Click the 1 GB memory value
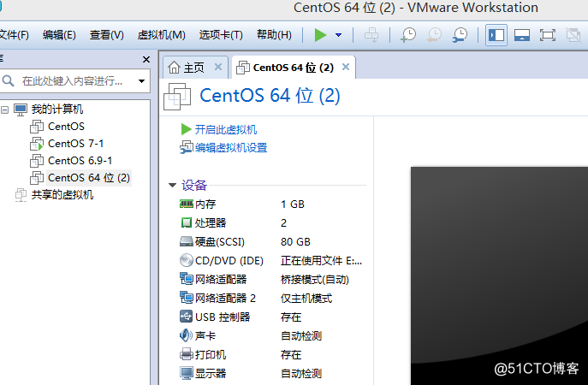 (293, 204)
